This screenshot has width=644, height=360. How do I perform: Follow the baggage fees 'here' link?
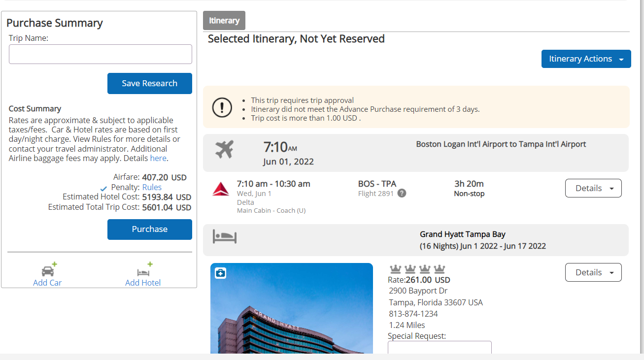[158, 158]
